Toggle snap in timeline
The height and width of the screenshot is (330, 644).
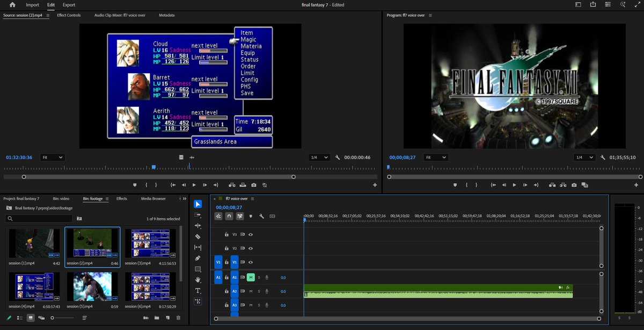[x=229, y=216]
